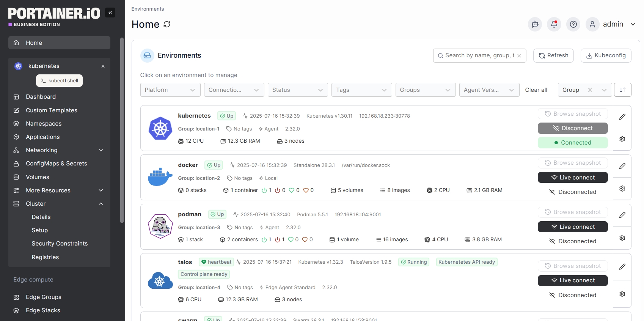Click the podman seal logo icon
Viewport: 644px width, 321px height.
pyautogui.click(x=160, y=227)
